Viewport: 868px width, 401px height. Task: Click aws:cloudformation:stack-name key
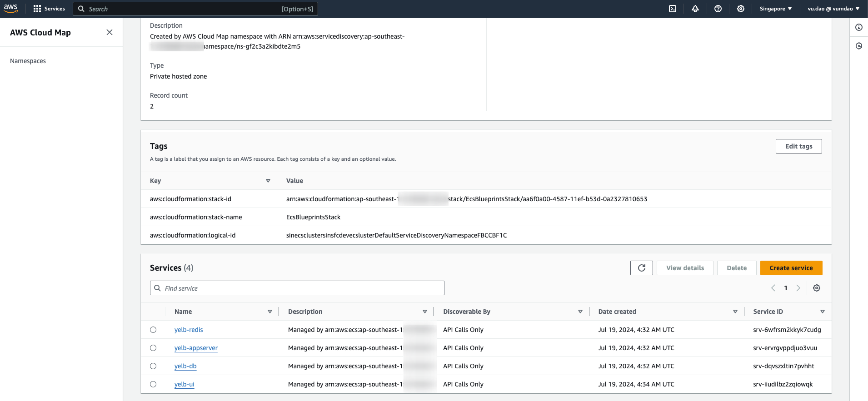(x=196, y=217)
